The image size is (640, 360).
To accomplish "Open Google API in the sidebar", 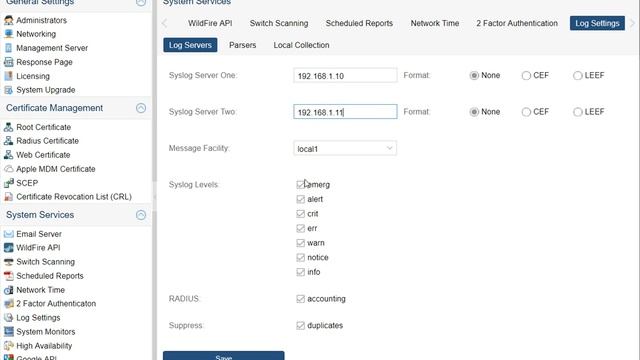I will click(x=36, y=358).
